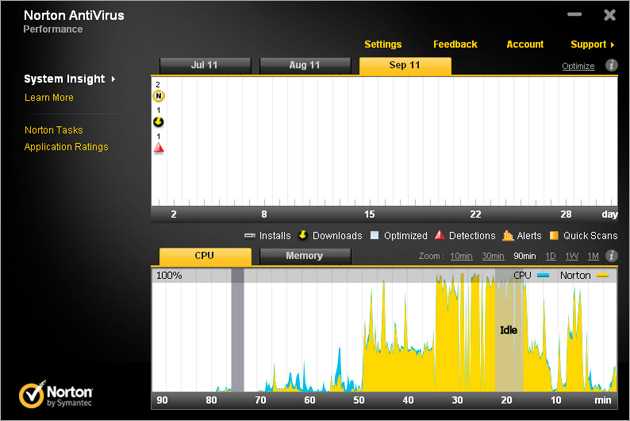Open Norton Tasks
This screenshot has height=421, width=630.
pyautogui.click(x=53, y=130)
